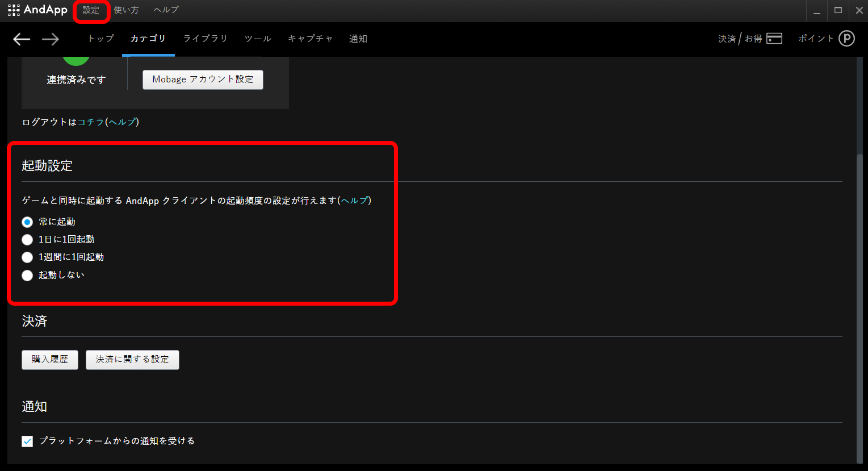Image resolution: width=868 pixels, height=471 pixels.
Task: Switch to the ライブラリ tab
Action: pos(206,39)
